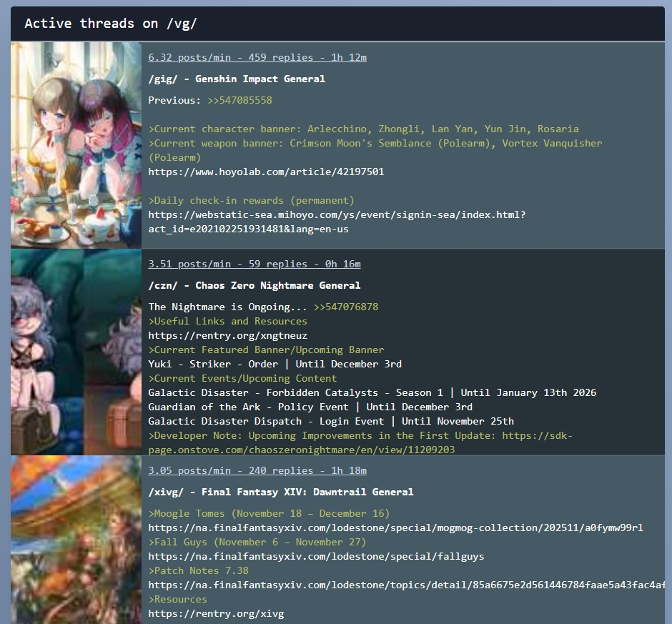Click the Useful Links and Resources line
This screenshot has width=672, height=624.
pos(227,322)
